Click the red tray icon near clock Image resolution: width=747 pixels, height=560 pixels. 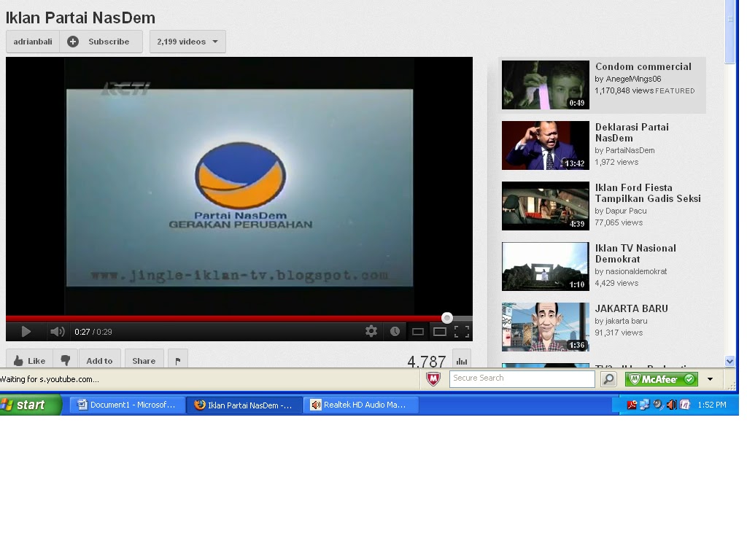tap(632, 405)
